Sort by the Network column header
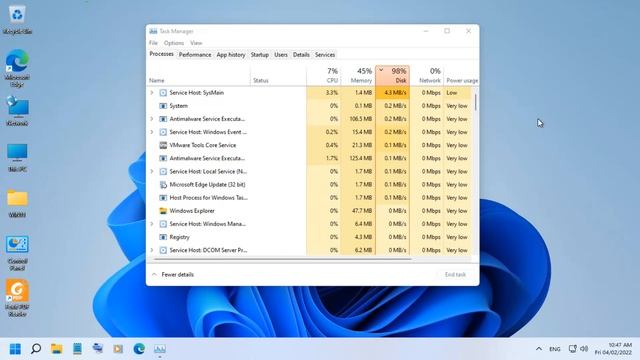 [x=427, y=76]
